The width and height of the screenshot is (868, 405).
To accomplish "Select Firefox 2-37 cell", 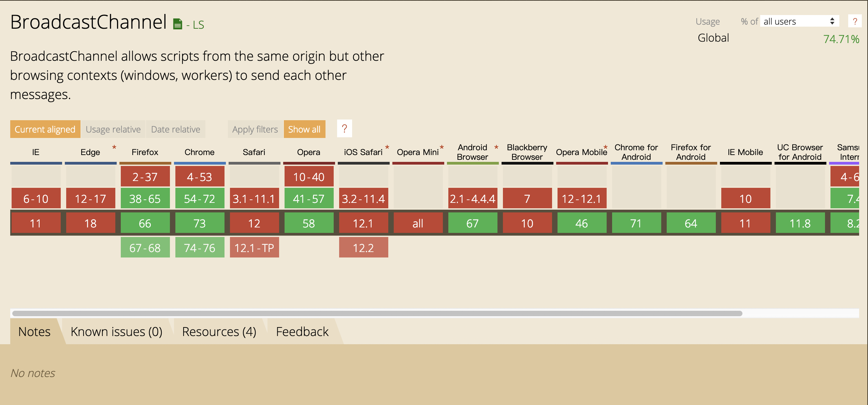I will 145,176.
